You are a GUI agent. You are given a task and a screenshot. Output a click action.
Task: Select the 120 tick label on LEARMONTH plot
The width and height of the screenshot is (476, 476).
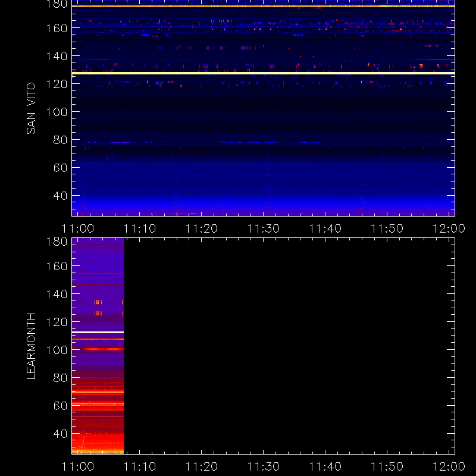coord(57,322)
